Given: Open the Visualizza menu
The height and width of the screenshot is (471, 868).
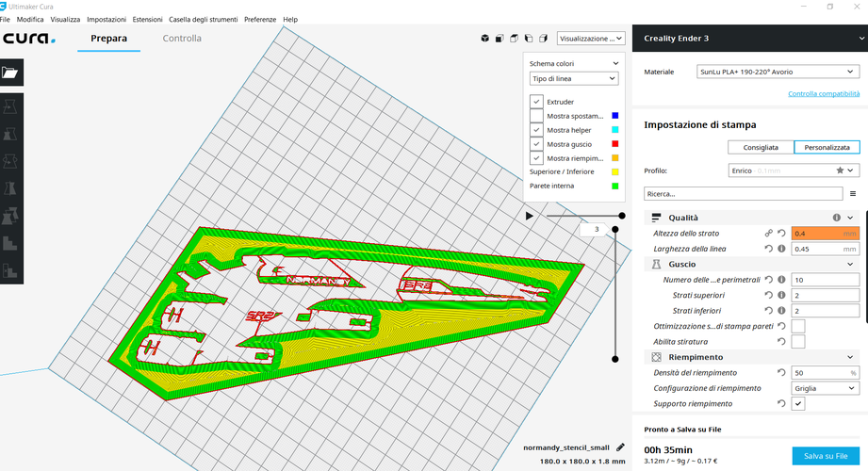Looking at the screenshot, I should [x=65, y=20].
